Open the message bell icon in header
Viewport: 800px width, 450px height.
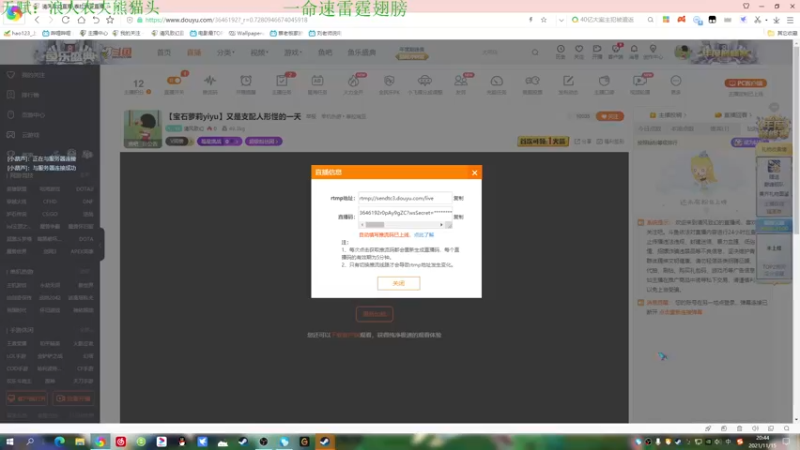[634, 51]
